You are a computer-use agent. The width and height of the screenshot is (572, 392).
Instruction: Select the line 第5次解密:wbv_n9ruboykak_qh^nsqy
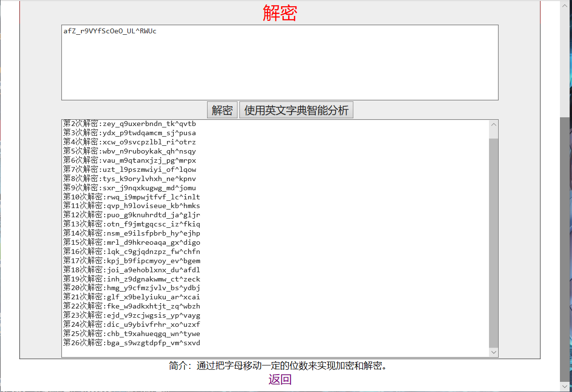(129, 151)
